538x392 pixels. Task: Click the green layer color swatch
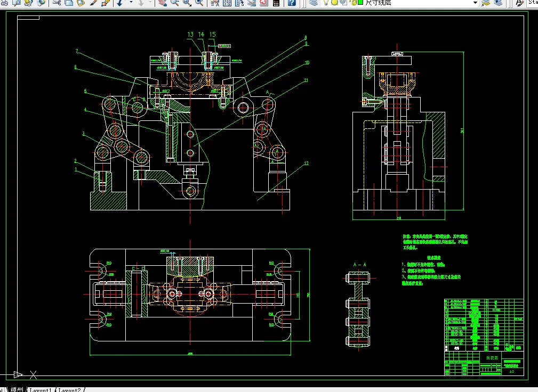pyautogui.click(x=360, y=3)
